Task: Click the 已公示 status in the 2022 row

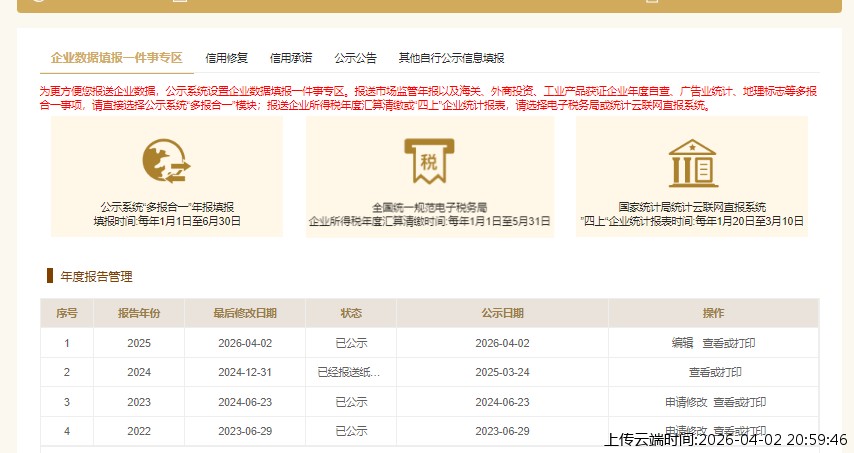Action: tap(351, 431)
